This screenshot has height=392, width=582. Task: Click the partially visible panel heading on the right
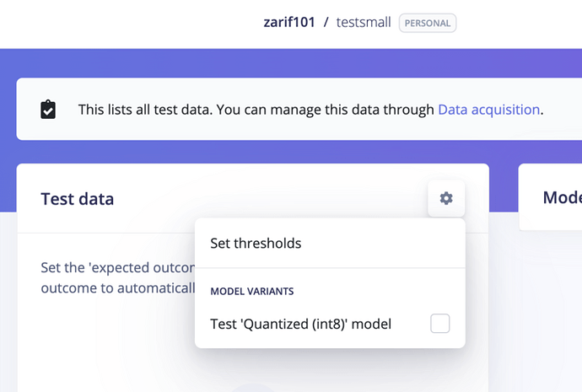[561, 197]
